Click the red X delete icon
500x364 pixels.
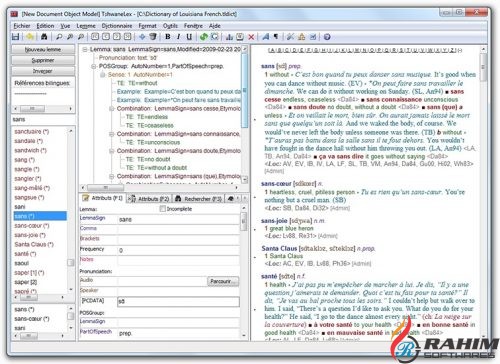point(251,37)
